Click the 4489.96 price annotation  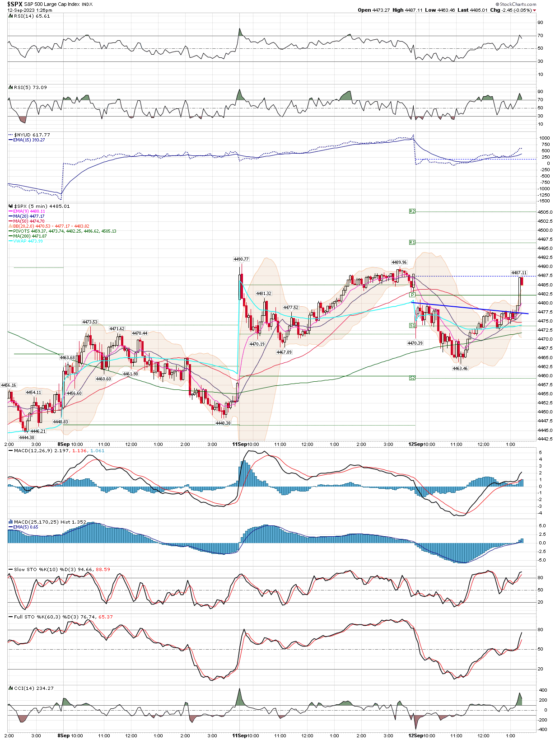point(399,262)
